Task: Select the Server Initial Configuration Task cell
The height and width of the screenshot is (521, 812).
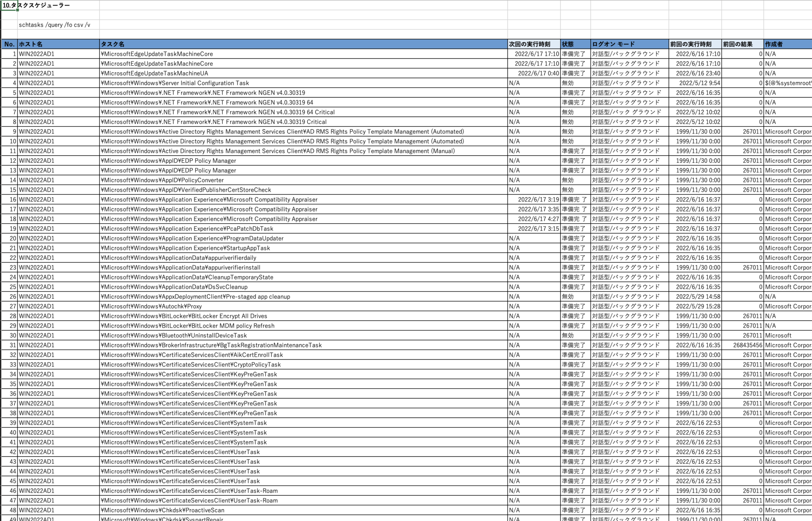Action: pyautogui.click(x=174, y=83)
